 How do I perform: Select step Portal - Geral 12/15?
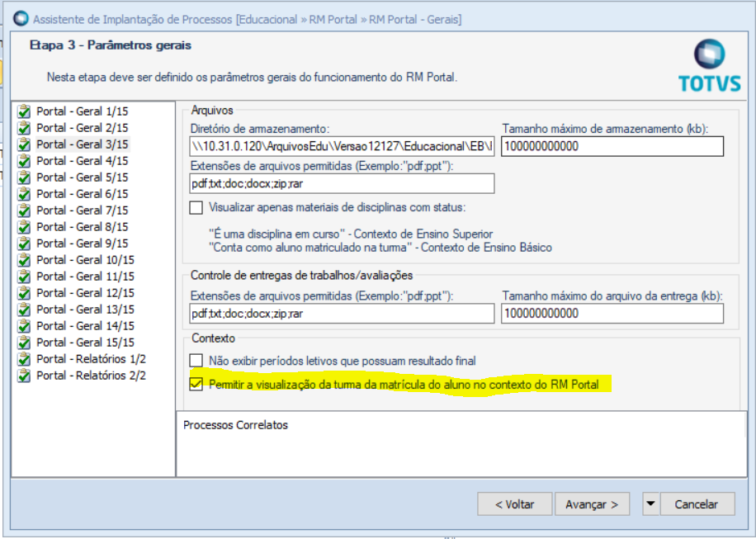coord(85,293)
